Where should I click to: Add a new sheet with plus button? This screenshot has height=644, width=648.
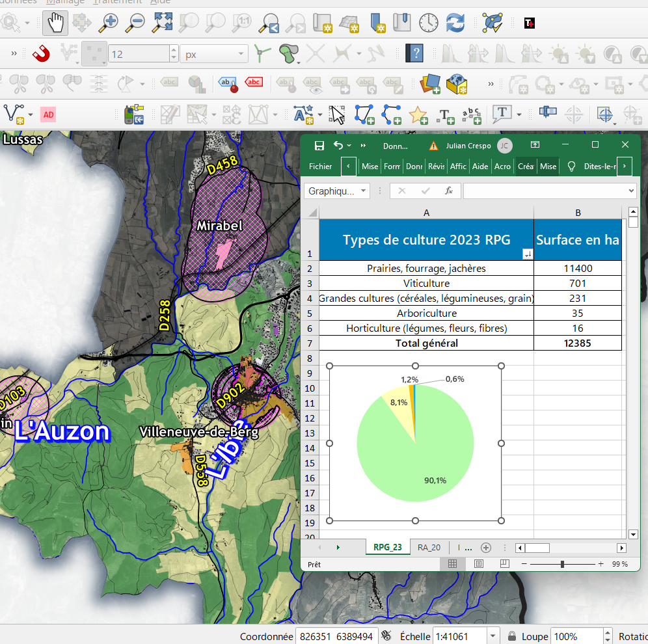tap(485, 547)
